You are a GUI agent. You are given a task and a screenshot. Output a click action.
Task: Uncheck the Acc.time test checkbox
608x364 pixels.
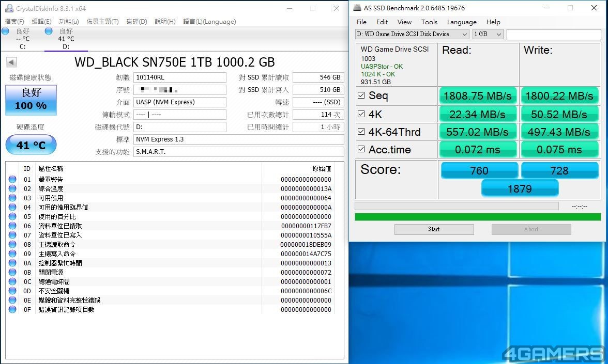pyautogui.click(x=361, y=149)
